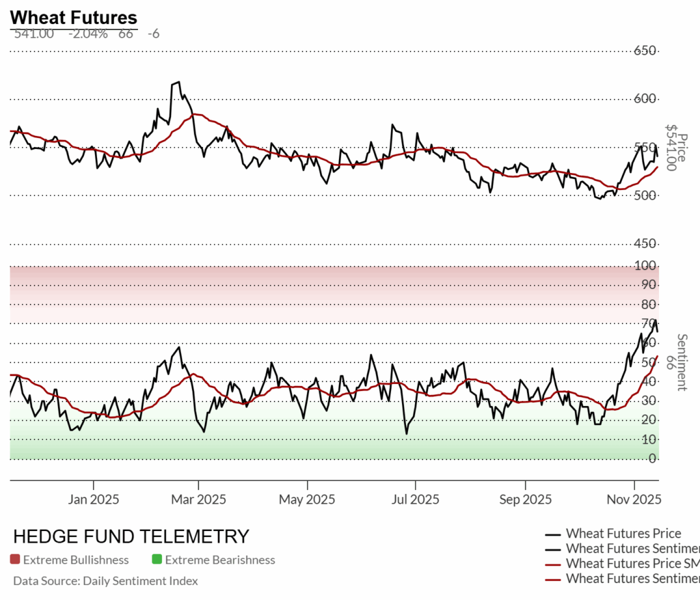
Task: Toggle the Wheat Futures Price legend entry
Action: click(623, 534)
